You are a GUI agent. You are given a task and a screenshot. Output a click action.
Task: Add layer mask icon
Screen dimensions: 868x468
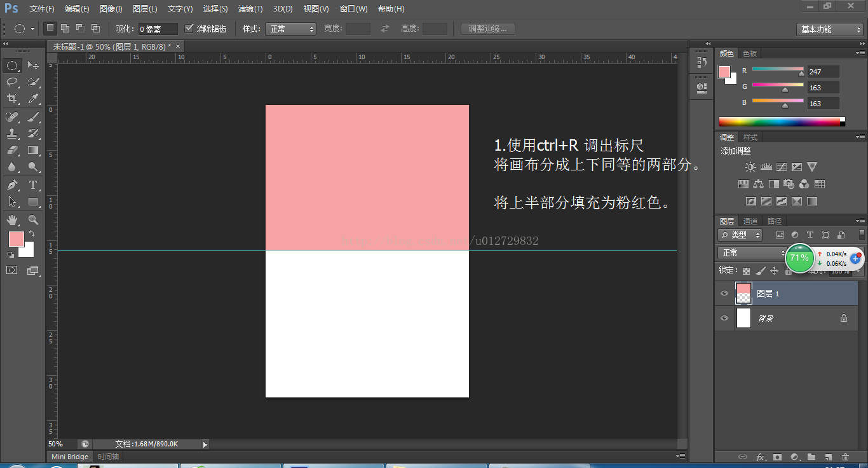tap(777, 457)
